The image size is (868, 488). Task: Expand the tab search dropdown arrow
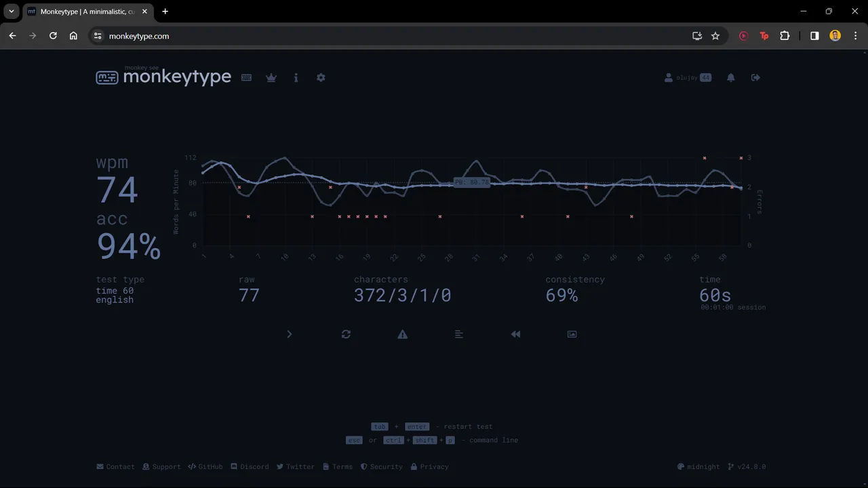coord(12,12)
